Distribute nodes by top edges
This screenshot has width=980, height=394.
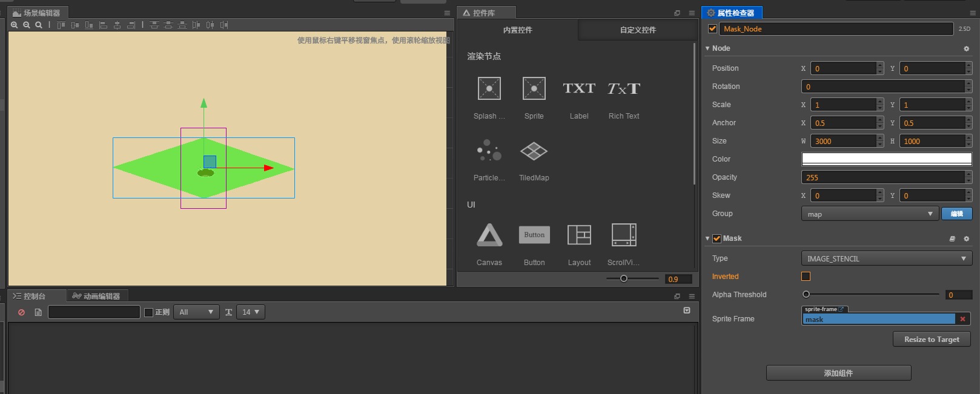tap(154, 25)
